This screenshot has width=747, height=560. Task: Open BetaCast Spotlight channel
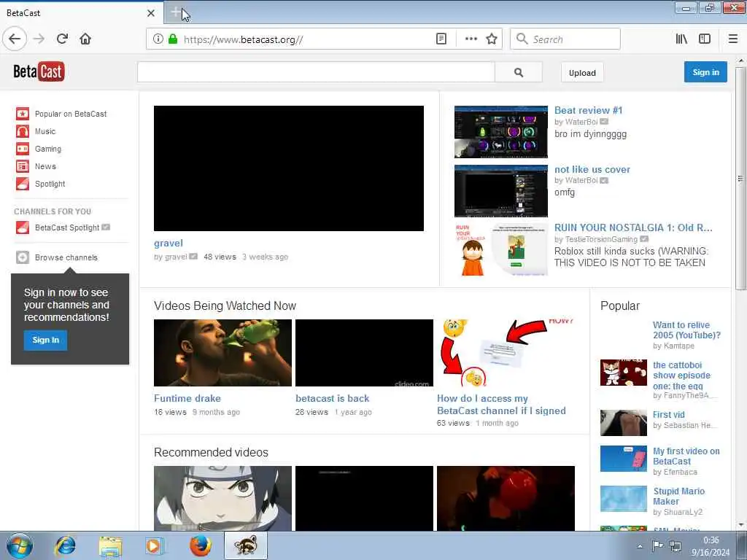click(66, 227)
